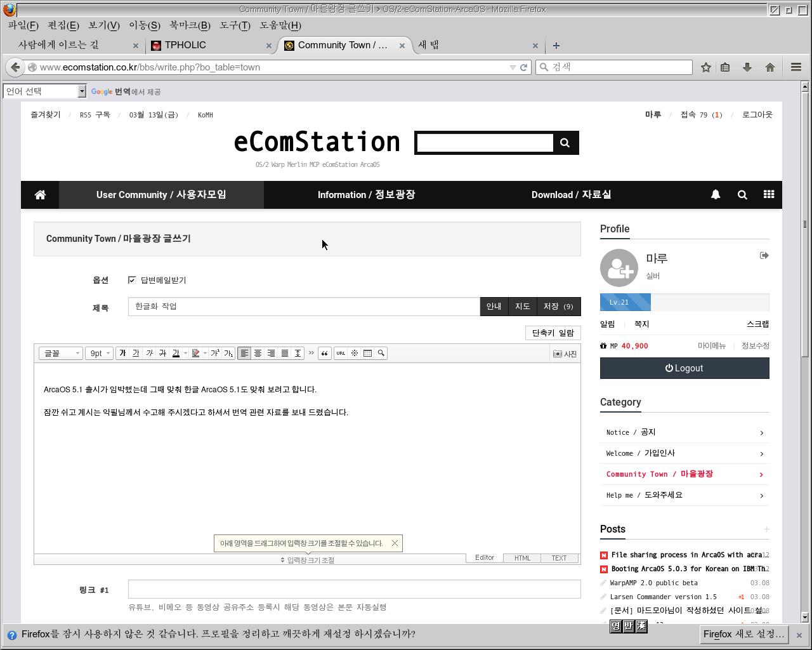Screen dimensions: 812x650
Task: Switch to Editor mode tab
Action: click(485, 558)
